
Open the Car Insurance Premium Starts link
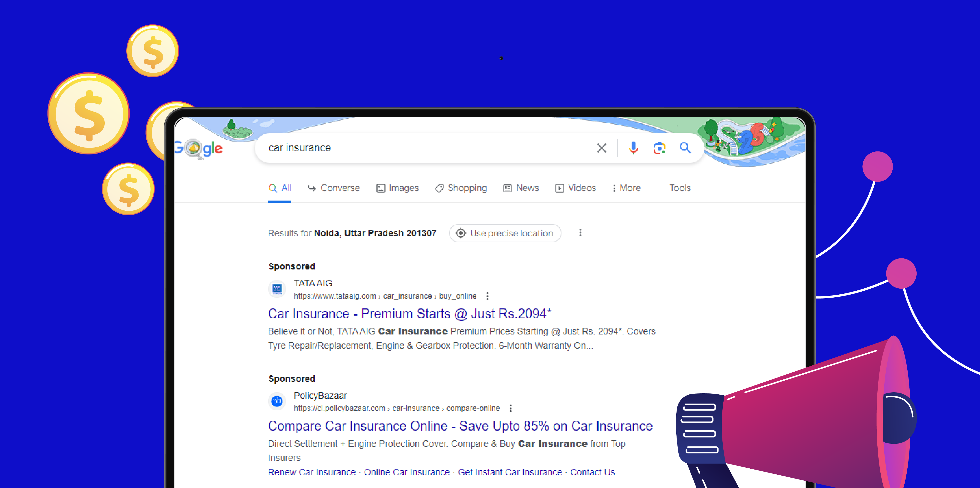coord(409,314)
